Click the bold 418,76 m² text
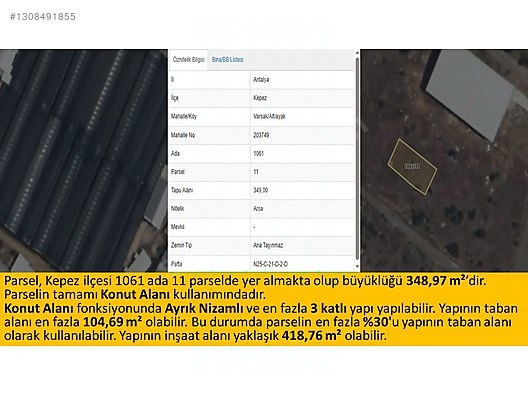528x396 pixels. point(311,335)
